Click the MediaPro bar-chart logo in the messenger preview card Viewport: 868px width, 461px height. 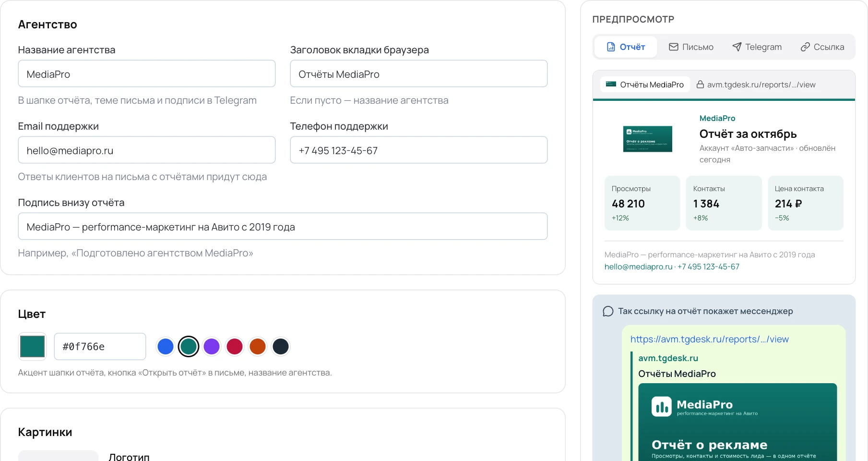[661, 407]
